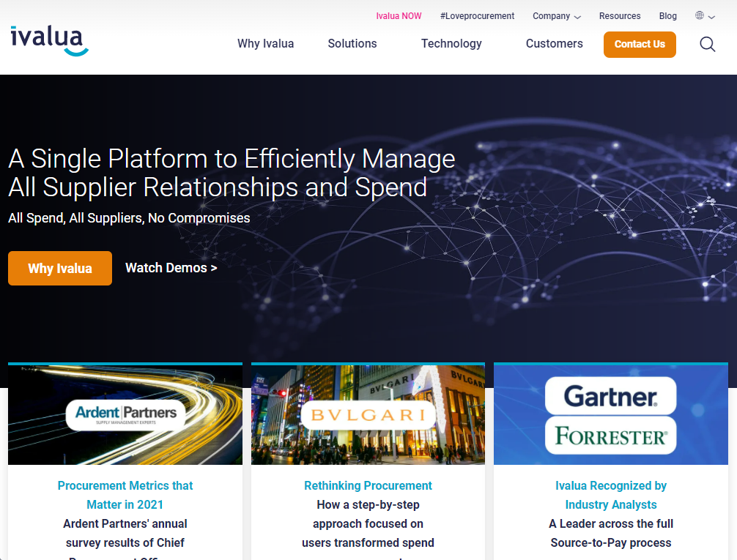Open the search magnifier icon
Screen dimensions: 737x560
point(707,45)
